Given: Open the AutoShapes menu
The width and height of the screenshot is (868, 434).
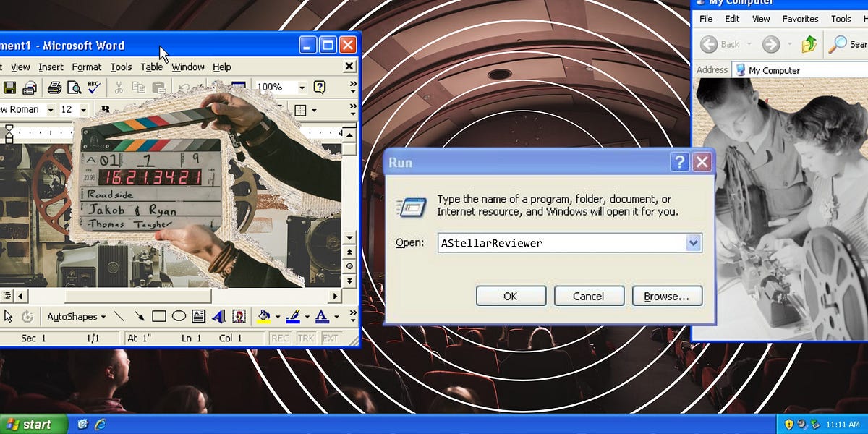Looking at the screenshot, I should pos(76,316).
